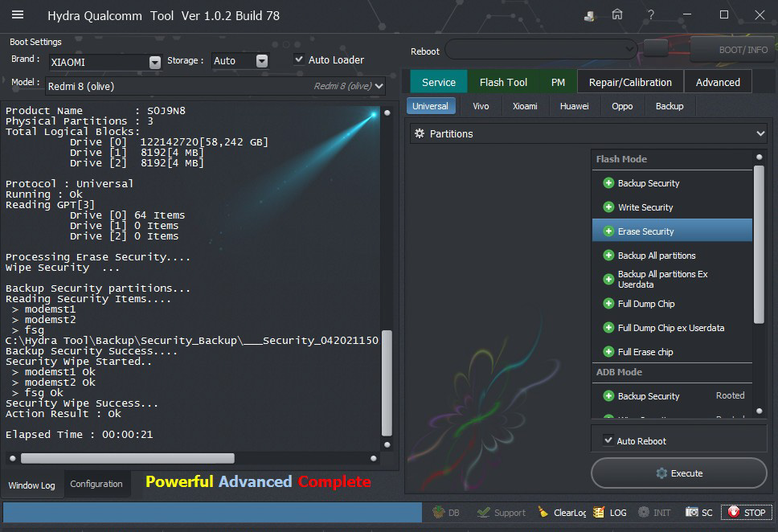Viewport: 778px width, 532px height.
Task: Click the device manager icon in title bar
Action: [x=589, y=15]
